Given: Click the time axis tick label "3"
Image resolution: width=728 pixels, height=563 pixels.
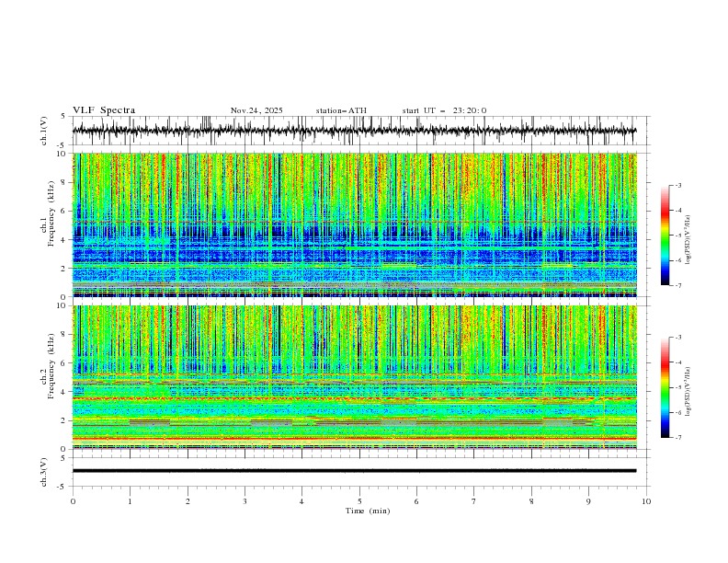Looking at the screenshot, I should tap(245, 501).
